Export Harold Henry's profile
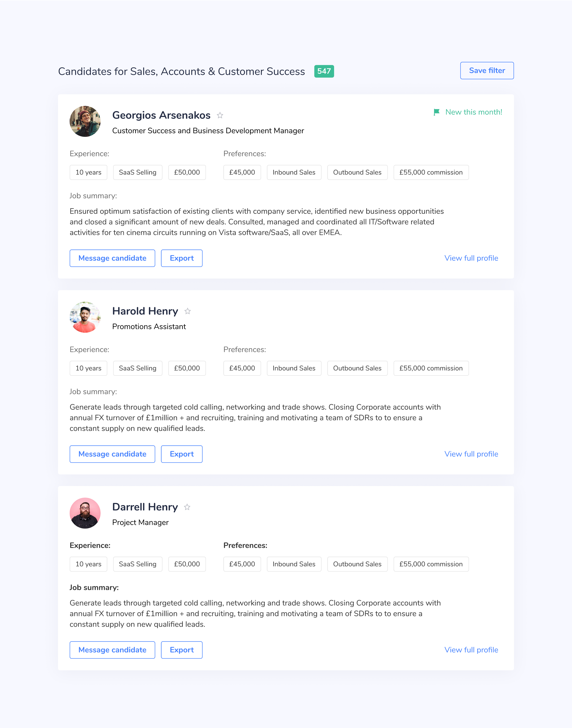This screenshot has width=572, height=728. [x=181, y=454]
